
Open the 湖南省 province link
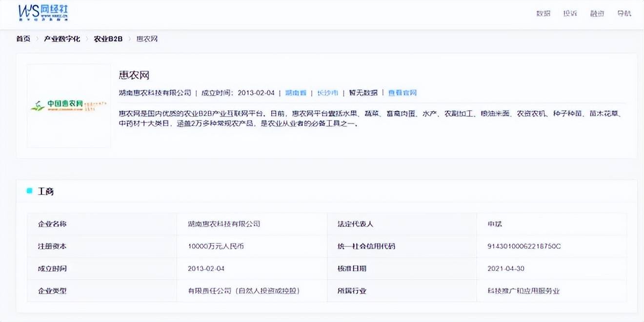click(296, 93)
